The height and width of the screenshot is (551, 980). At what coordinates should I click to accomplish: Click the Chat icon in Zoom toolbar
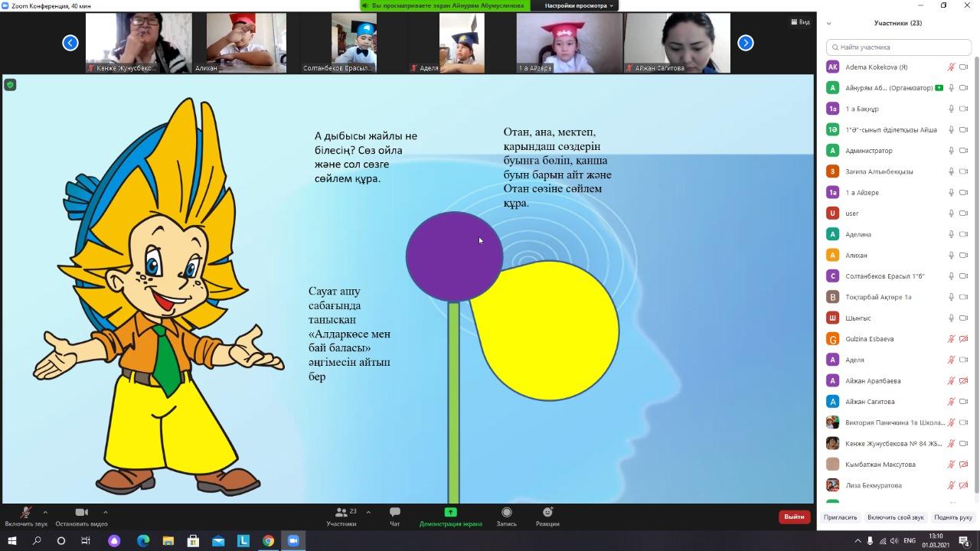394,513
